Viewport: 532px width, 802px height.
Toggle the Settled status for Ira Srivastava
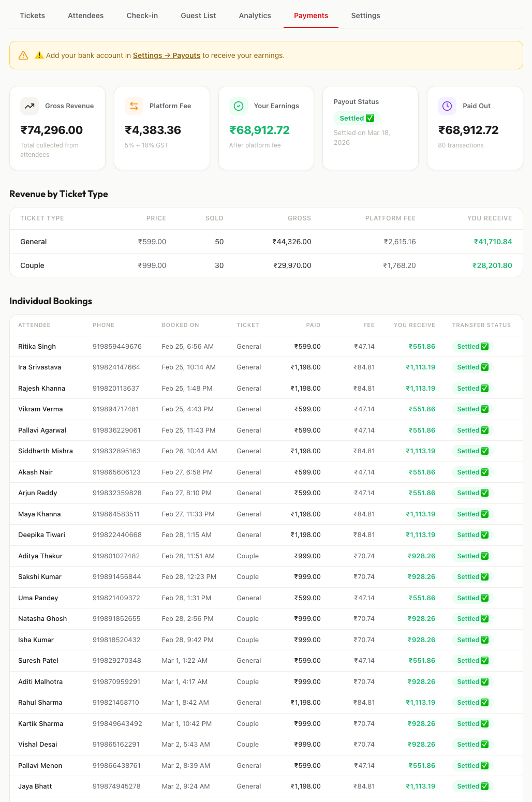coord(471,367)
